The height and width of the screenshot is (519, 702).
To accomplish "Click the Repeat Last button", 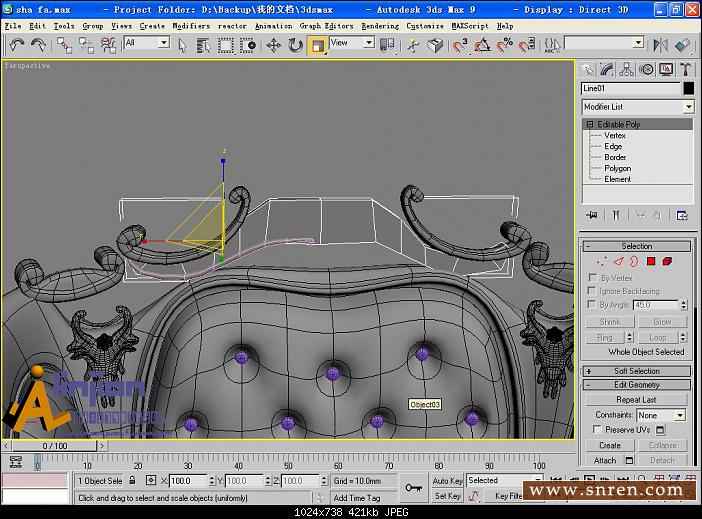I will pos(637,400).
